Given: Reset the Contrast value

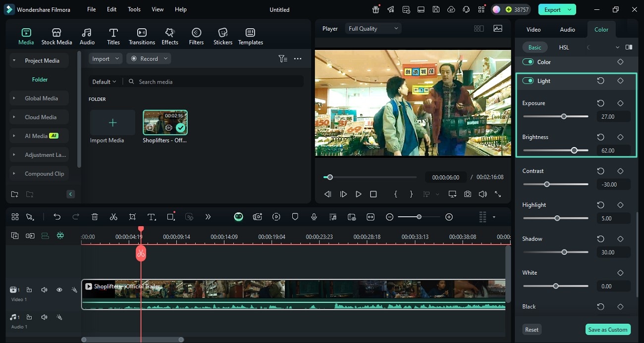Looking at the screenshot, I should pos(600,171).
